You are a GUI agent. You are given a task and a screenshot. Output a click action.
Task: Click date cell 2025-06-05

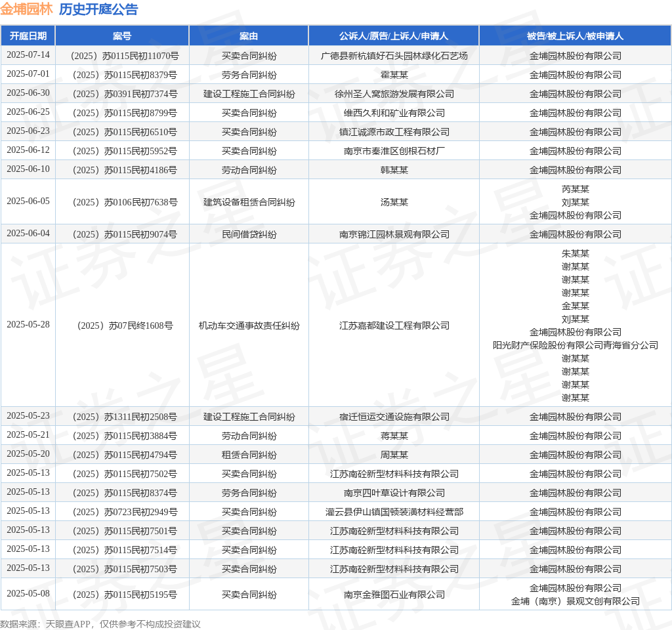pyautogui.click(x=28, y=201)
